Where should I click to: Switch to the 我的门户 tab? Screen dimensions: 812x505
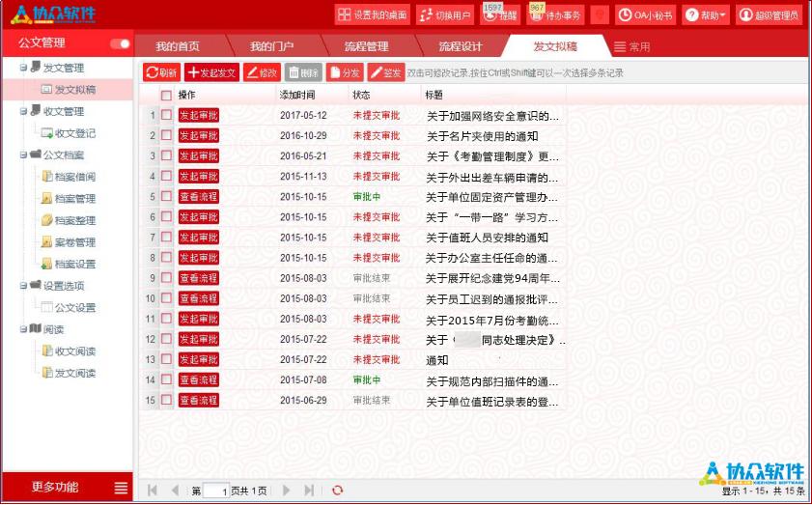271,46
